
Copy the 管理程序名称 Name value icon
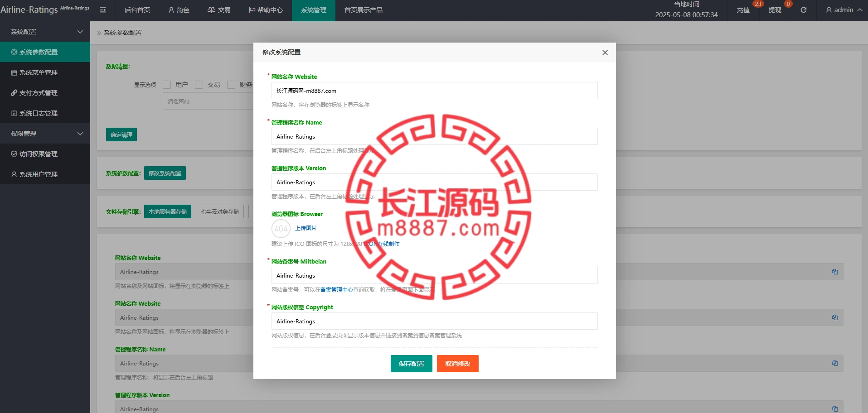[835, 363]
